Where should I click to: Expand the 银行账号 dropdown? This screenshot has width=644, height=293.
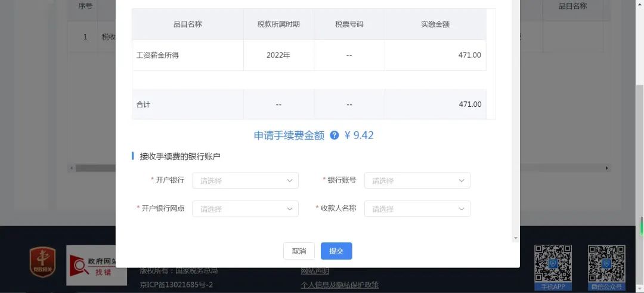point(417,180)
